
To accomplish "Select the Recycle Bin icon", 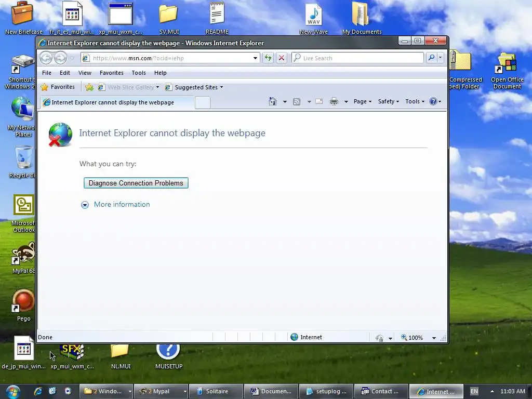I will tap(23, 162).
